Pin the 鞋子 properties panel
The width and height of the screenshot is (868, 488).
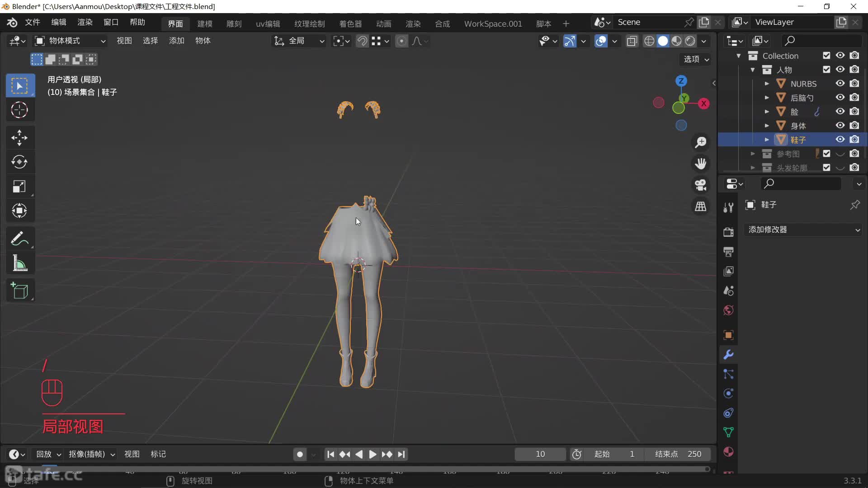pos(855,205)
